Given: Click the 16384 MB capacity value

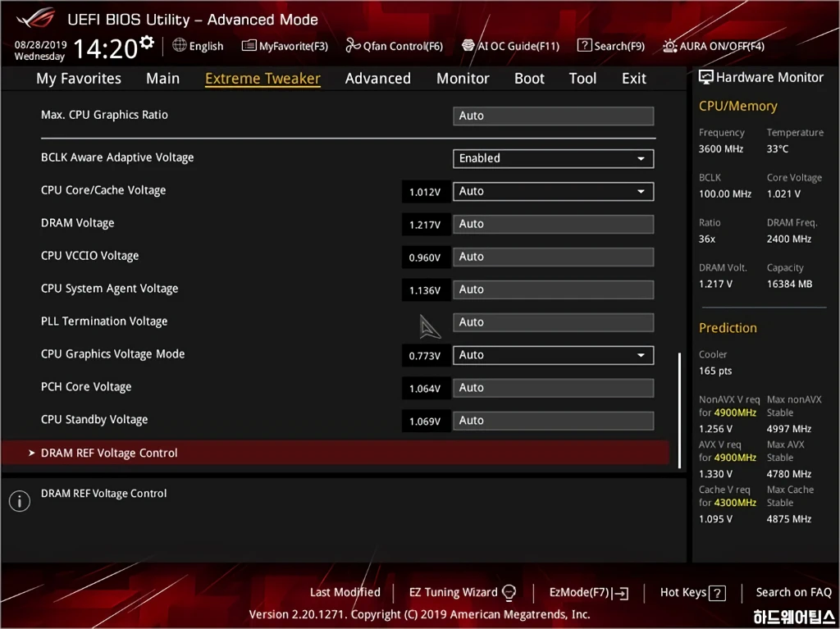Looking at the screenshot, I should 789,284.
